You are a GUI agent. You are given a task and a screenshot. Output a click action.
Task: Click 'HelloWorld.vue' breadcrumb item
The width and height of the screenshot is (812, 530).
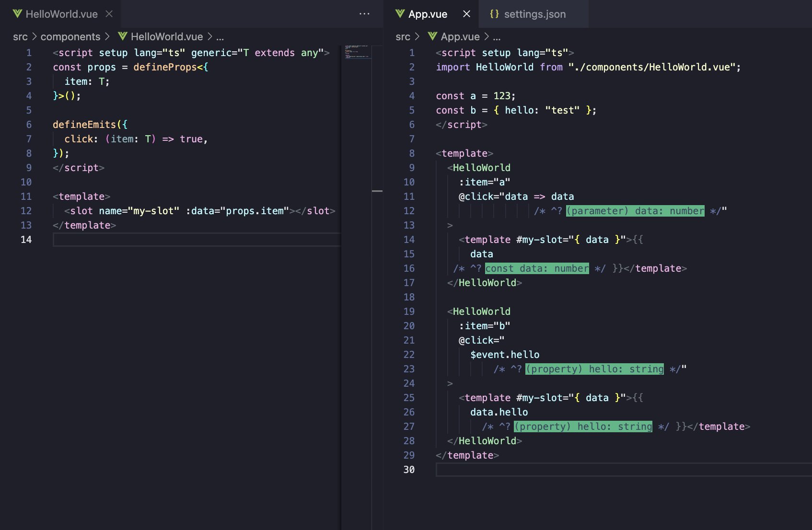tap(167, 36)
